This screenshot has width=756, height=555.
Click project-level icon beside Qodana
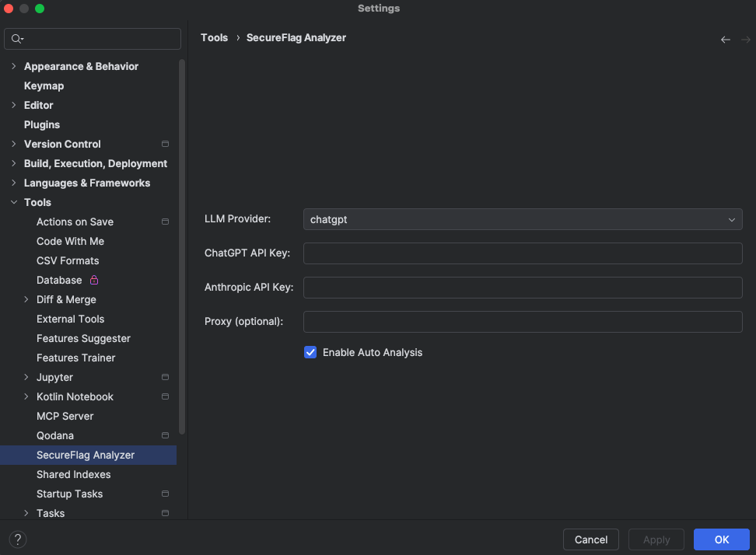165,436
